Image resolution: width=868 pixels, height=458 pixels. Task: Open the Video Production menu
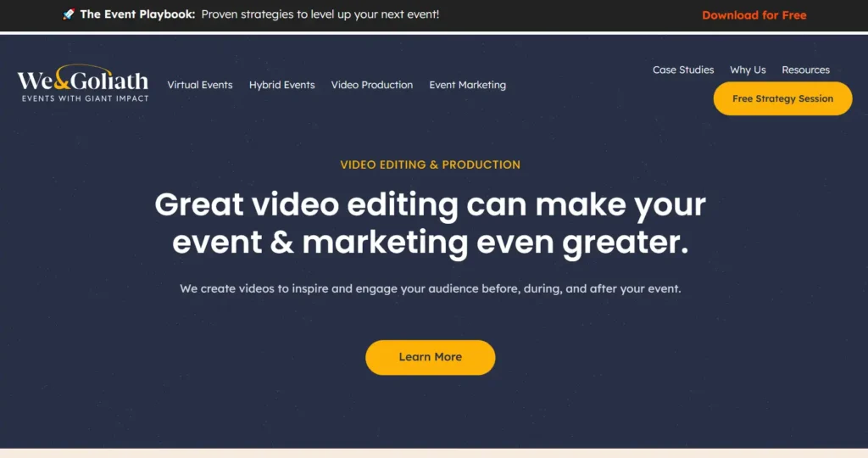click(372, 85)
